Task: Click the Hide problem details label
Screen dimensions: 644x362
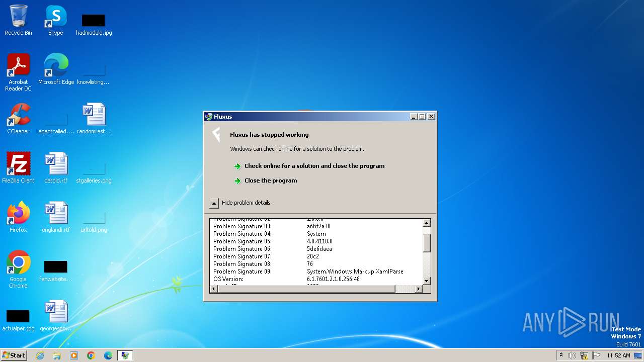Action: click(x=246, y=203)
